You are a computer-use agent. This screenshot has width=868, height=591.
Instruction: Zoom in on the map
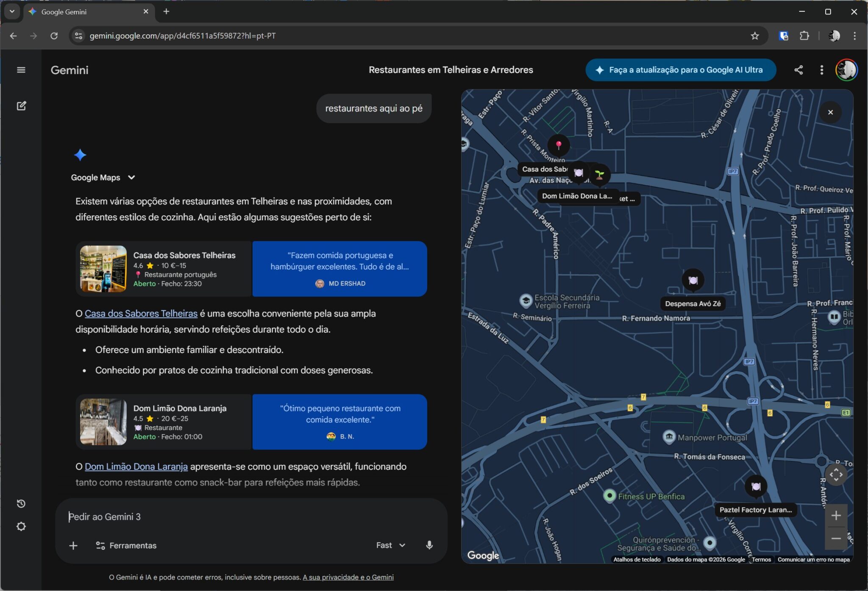(x=836, y=516)
